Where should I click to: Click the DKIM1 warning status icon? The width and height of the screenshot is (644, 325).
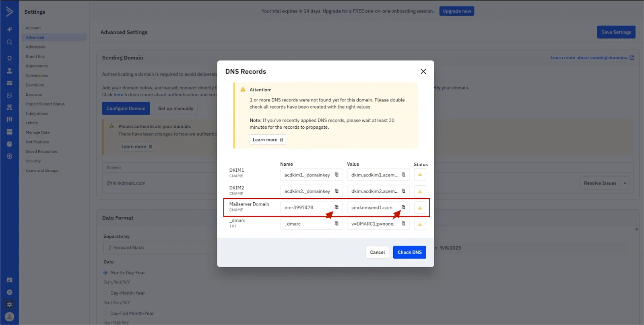(420, 175)
